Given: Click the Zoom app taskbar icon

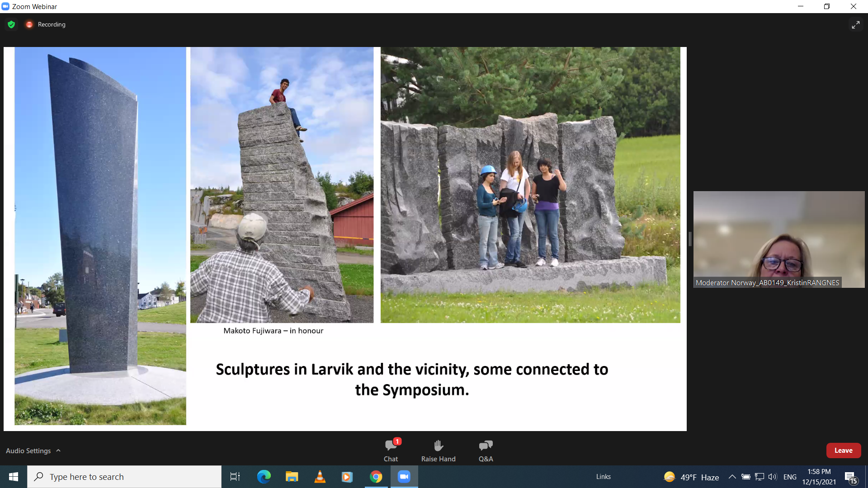Looking at the screenshot, I should point(404,477).
